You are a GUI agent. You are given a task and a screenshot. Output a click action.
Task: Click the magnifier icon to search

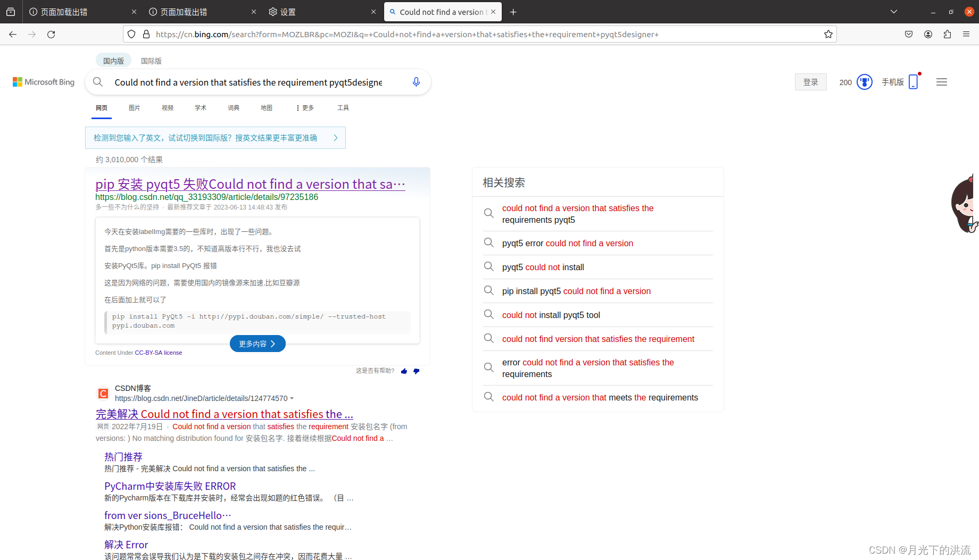point(98,82)
